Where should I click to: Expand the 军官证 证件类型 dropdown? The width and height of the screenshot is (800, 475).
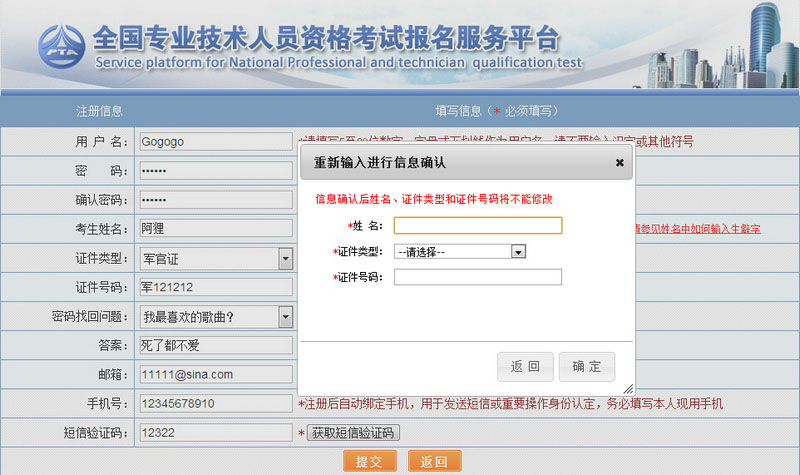pyautogui.click(x=285, y=259)
